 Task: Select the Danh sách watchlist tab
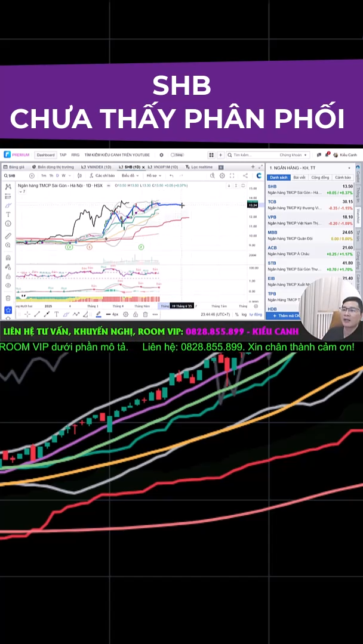(278, 178)
